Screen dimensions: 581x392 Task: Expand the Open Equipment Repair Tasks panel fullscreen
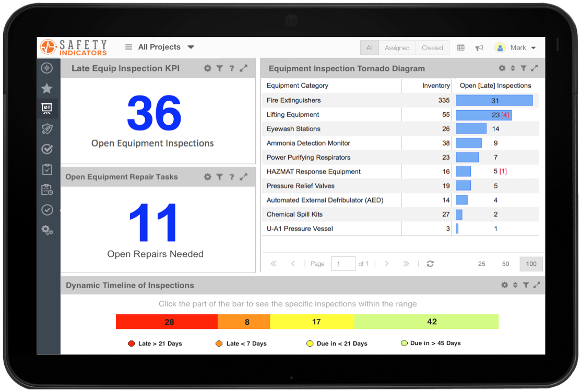(x=243, y=177)
